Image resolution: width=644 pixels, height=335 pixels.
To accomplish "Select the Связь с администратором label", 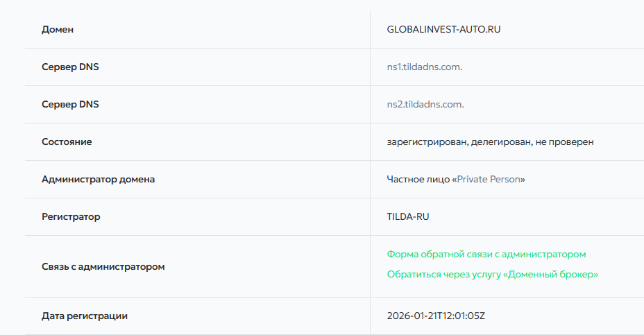I will coord(103,266).
